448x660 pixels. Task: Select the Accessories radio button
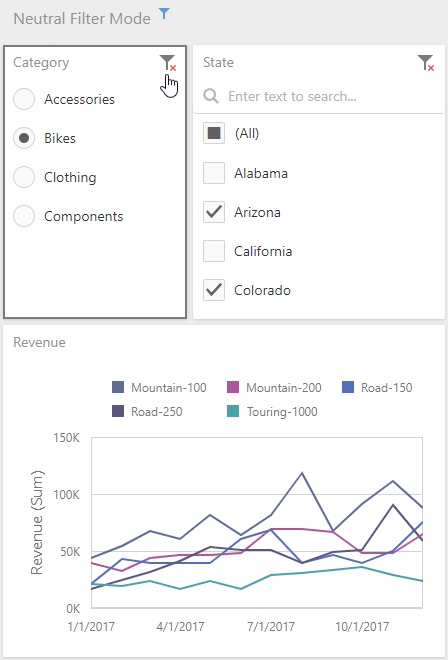(24, 99)
